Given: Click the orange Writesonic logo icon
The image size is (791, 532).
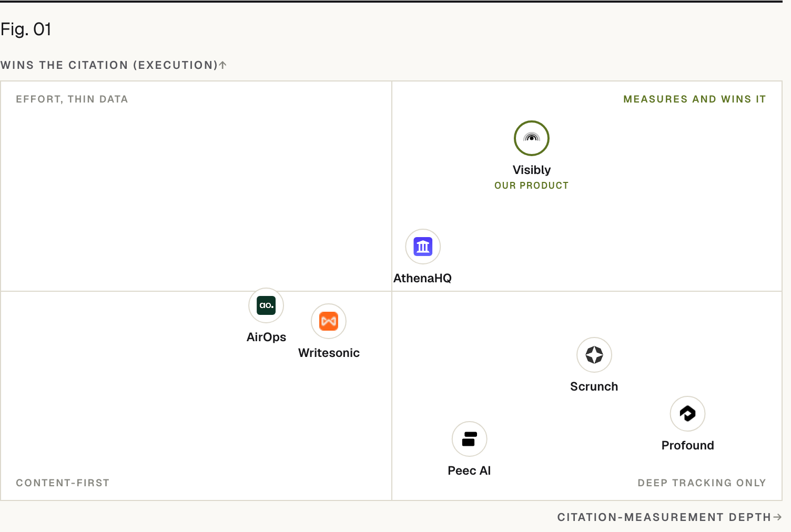Looking at the screenshot, I should [329, 321].
